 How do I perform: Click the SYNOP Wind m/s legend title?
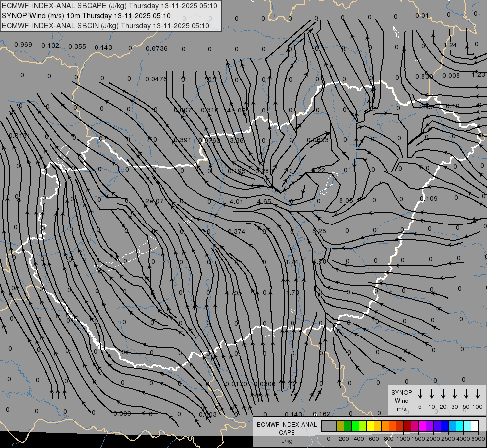(x=401, y=400)
